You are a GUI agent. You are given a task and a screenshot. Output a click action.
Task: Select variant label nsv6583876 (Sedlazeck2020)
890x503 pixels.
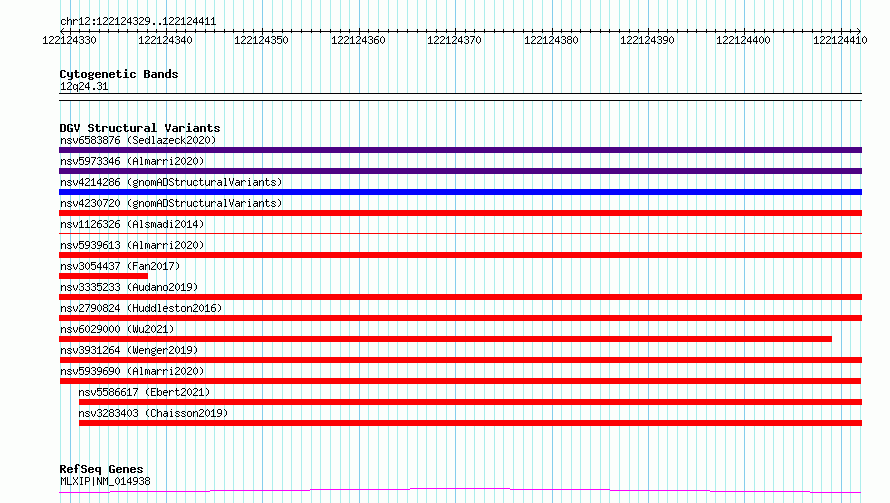(x=138, y=140)
